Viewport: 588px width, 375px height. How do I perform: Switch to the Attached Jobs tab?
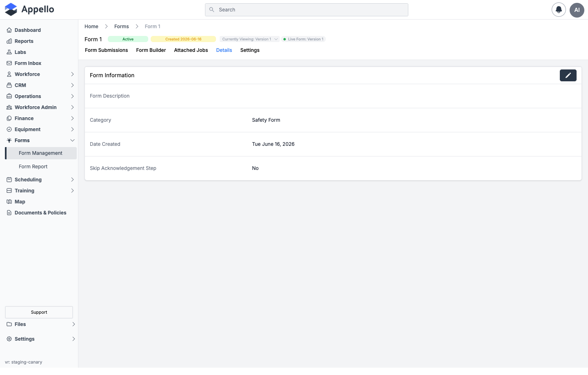[191, 50]
